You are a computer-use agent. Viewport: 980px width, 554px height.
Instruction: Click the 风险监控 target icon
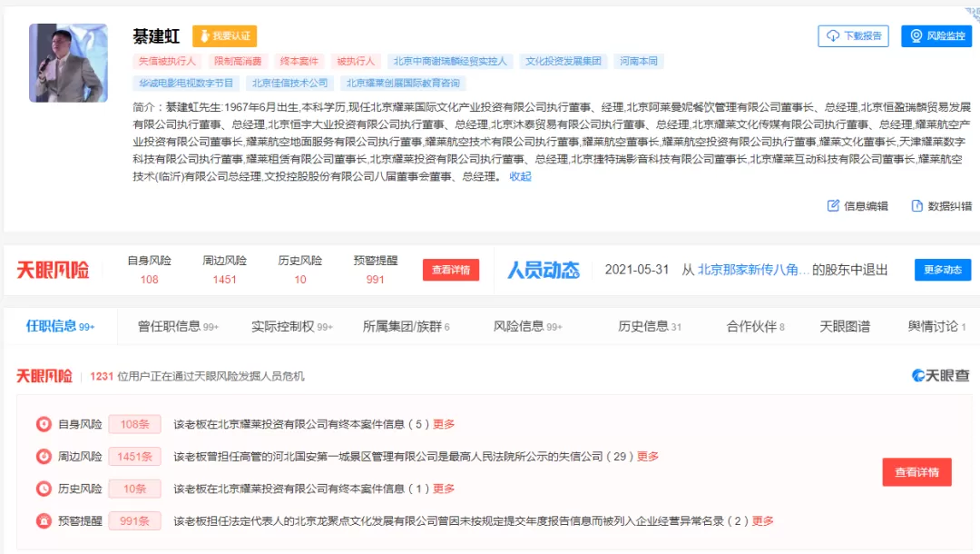pos(916,35)
